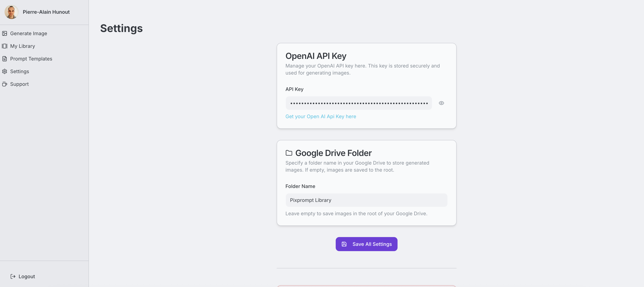The image size is (644, 287).
Task: Toggle API key visibility eye icon
Action: pos(441,103)
